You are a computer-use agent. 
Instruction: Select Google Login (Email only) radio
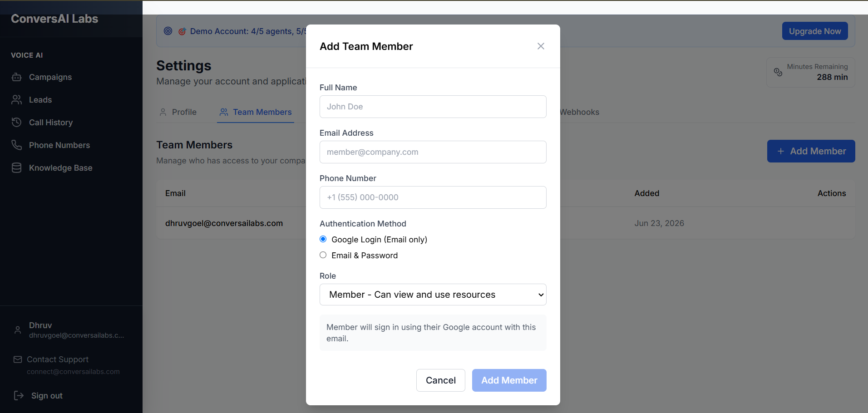[323, 239]
